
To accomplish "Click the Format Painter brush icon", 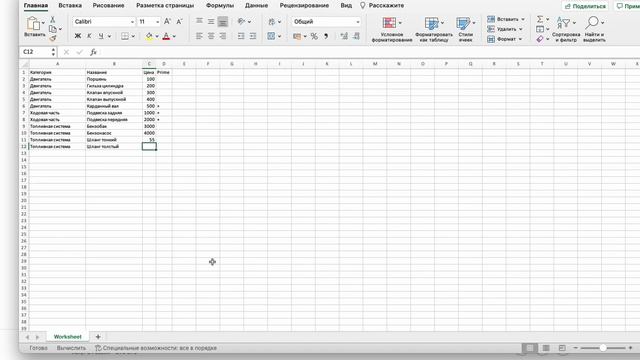I will pyautogui.click(x=53, y=38).
